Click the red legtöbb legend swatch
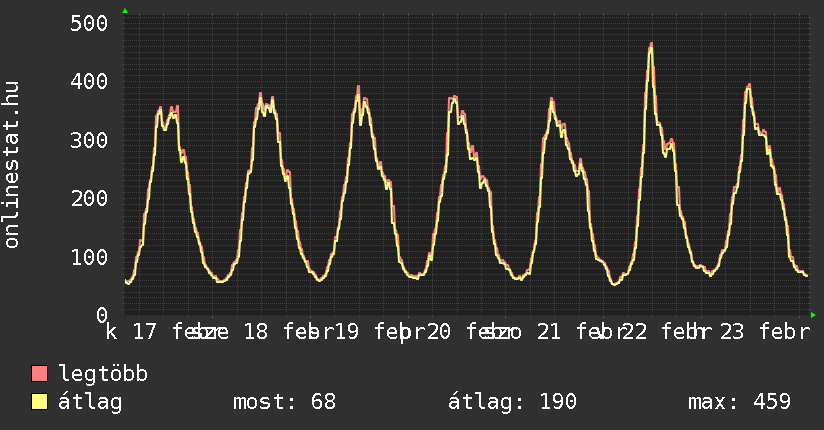 pyautogui.click(x=40, y=374)
